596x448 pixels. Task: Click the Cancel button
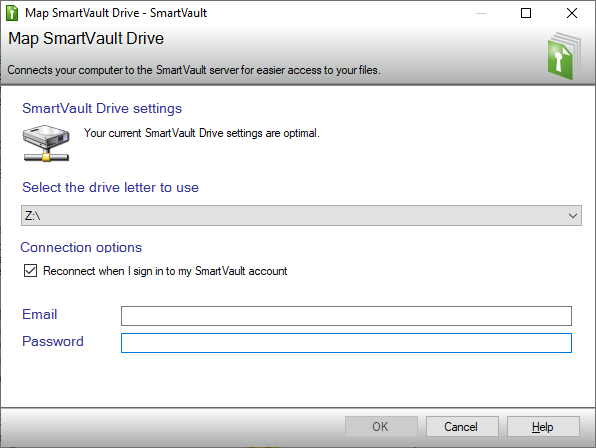(462, 426)
